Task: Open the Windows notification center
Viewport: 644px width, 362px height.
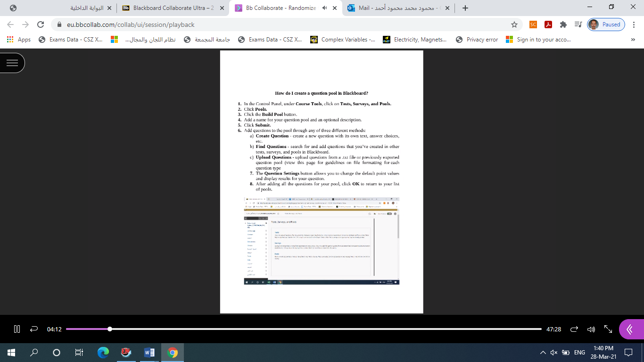Action: 628,353
